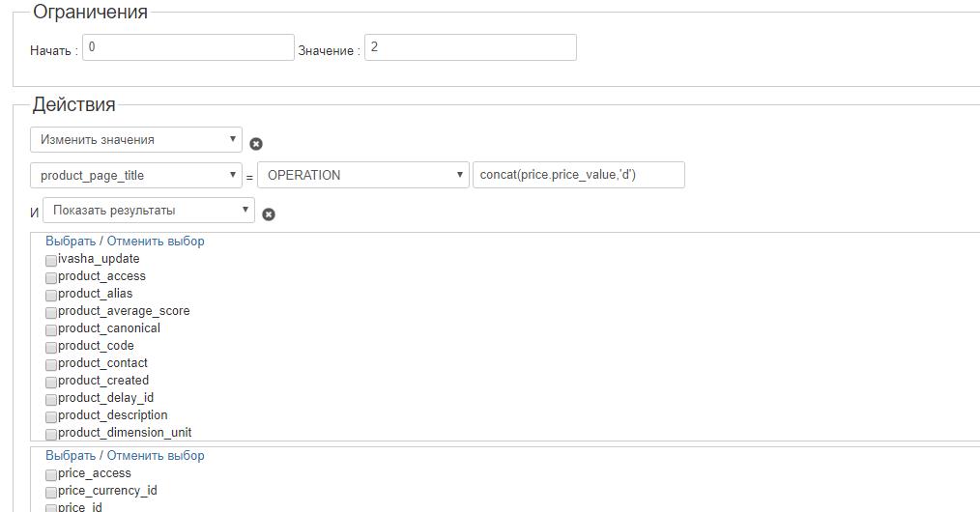Image resolution: width=980 pixels, height=512 pixels.
Task: Select the product_canonical checkbox
Action: pyautogui.click(x=51, y=330)
